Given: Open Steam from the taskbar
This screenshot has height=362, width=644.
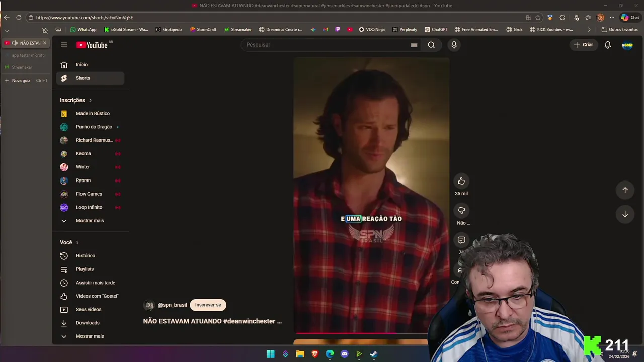Looking at the screenshot, I should pyautogui.click(x=374, y=354).
